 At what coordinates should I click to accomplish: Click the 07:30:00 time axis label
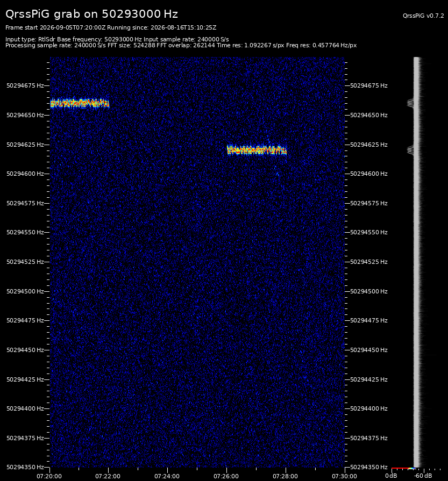pyautogui.click(x=344, y=476)
